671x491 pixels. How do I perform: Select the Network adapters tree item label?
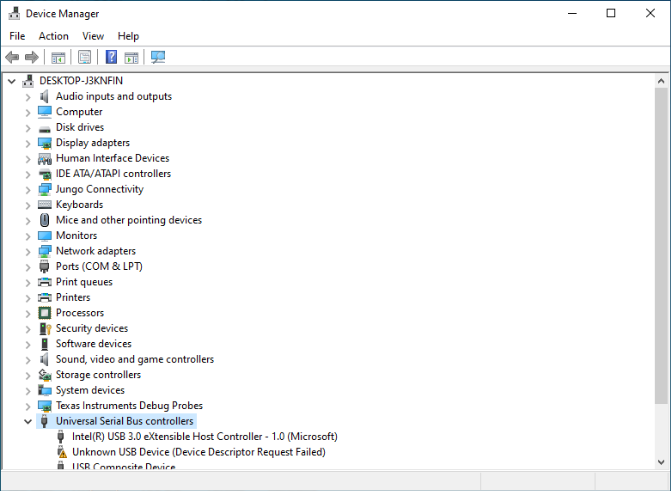pyautogui.click(x=96, y=251)
